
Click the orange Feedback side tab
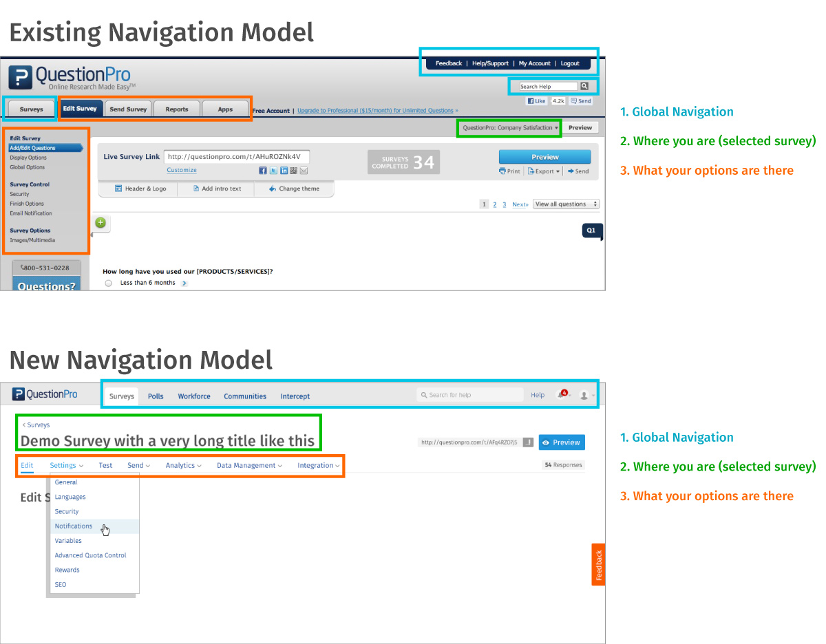point(599,565)
